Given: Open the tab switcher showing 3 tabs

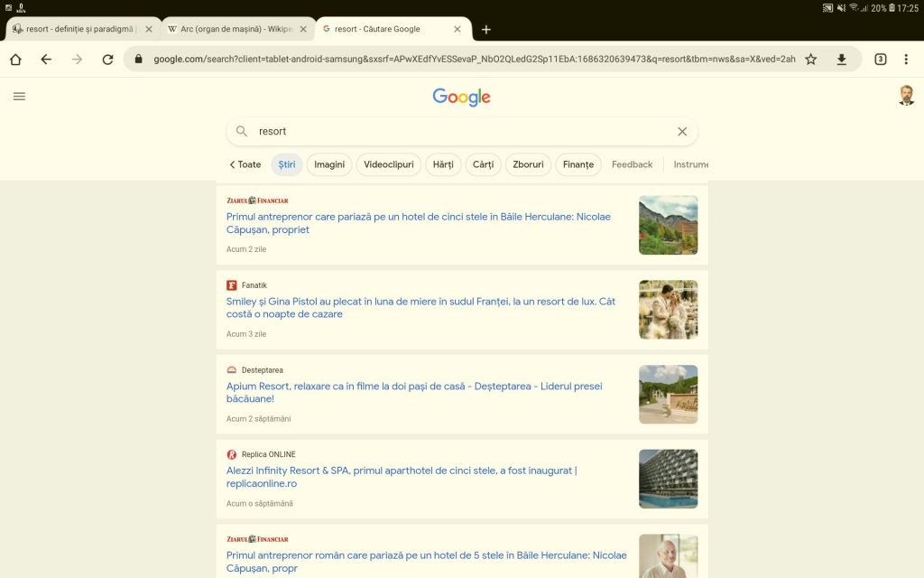Looking at the screenshot, I should tap(880, 60).
